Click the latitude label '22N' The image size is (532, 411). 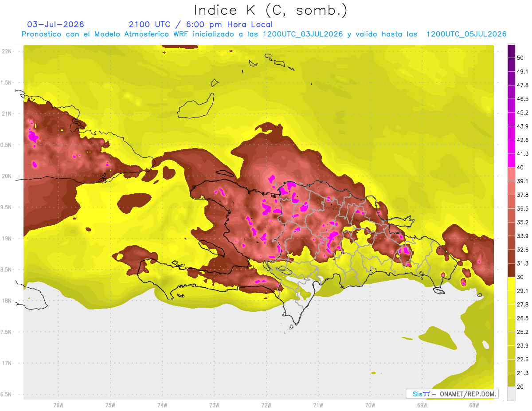click(x=8, y=51)
